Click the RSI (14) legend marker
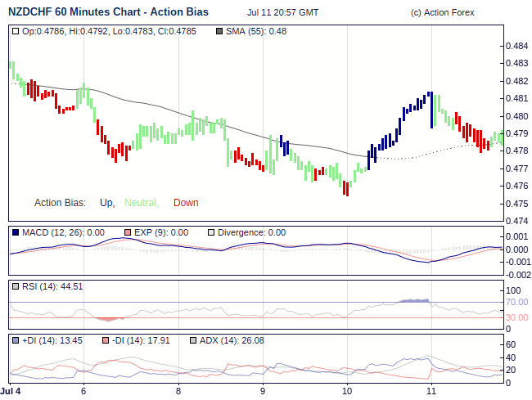This screenshot has width=532, height=400. 16,286
